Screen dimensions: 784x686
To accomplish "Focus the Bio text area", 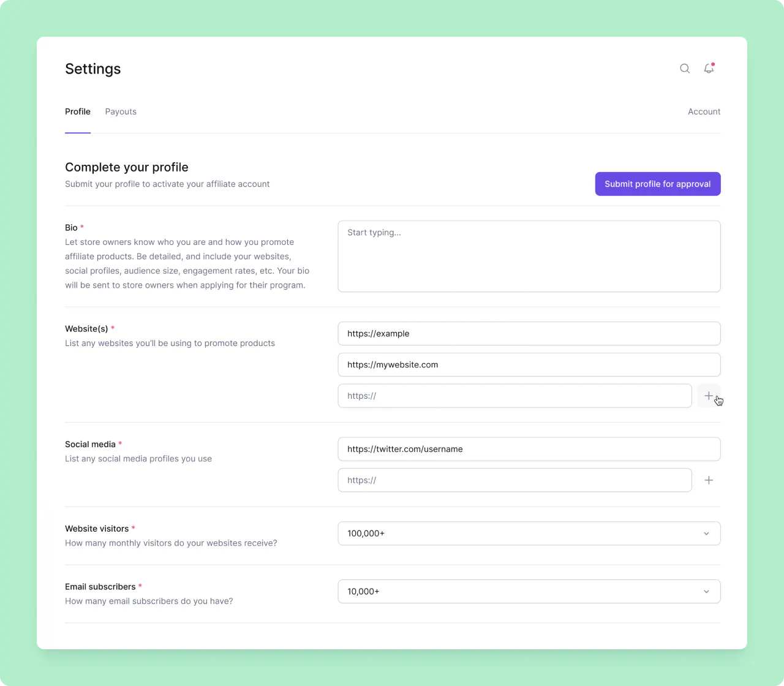I will [x=529, y=256].
